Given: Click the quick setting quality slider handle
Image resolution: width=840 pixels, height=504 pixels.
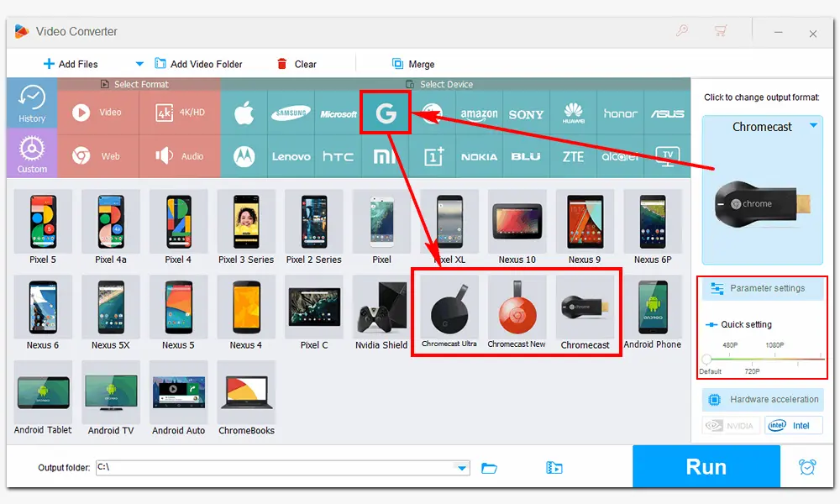Looking at the screenshot, I should [x=706, y=360].
